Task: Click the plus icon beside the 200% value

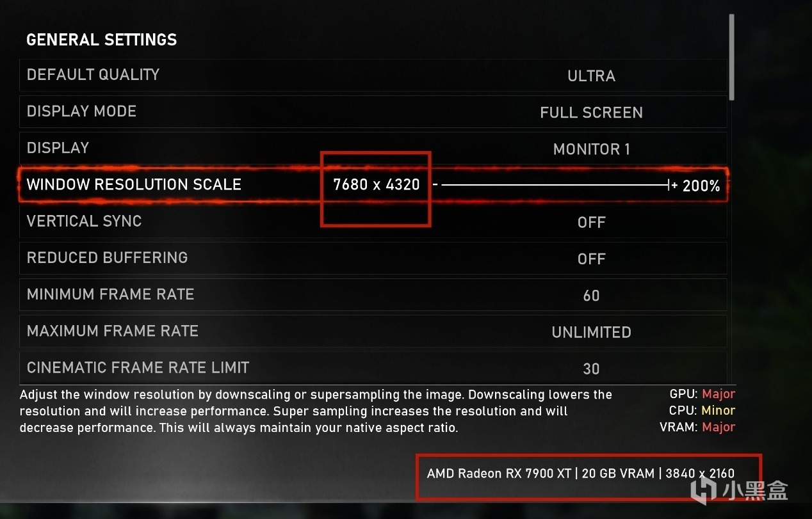Action: (x=673, y=186)
